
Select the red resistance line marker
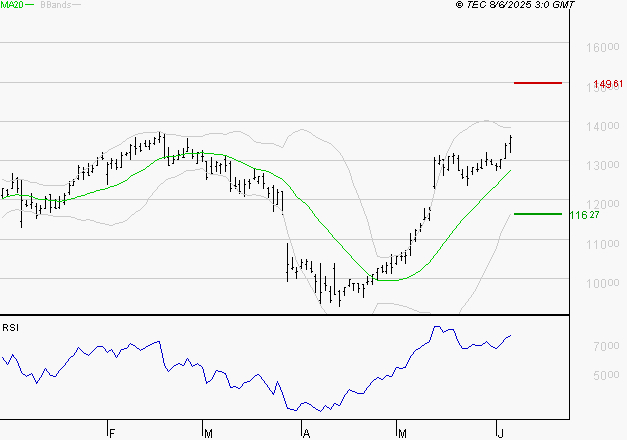[x=537, y=83]
